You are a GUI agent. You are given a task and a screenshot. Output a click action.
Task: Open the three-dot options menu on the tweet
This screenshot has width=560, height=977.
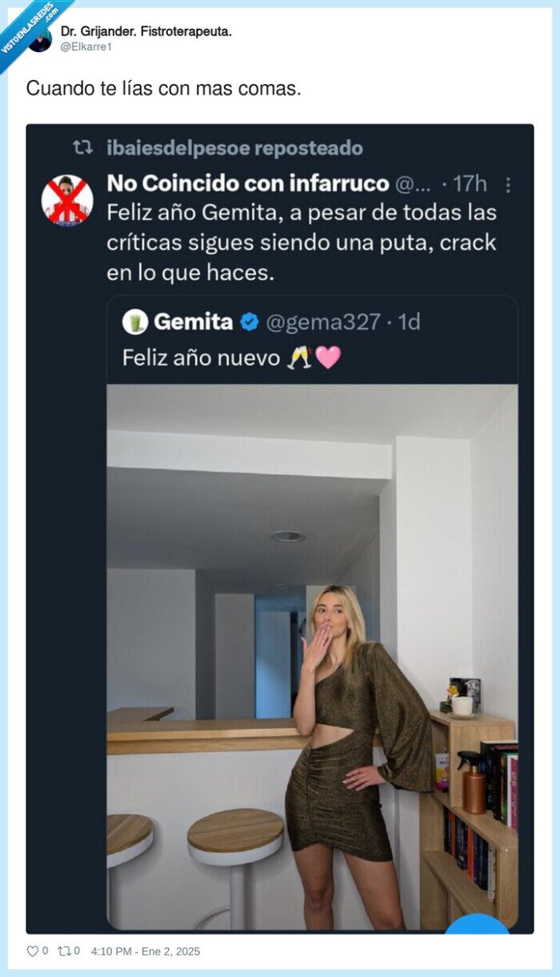tap(510, 184)
